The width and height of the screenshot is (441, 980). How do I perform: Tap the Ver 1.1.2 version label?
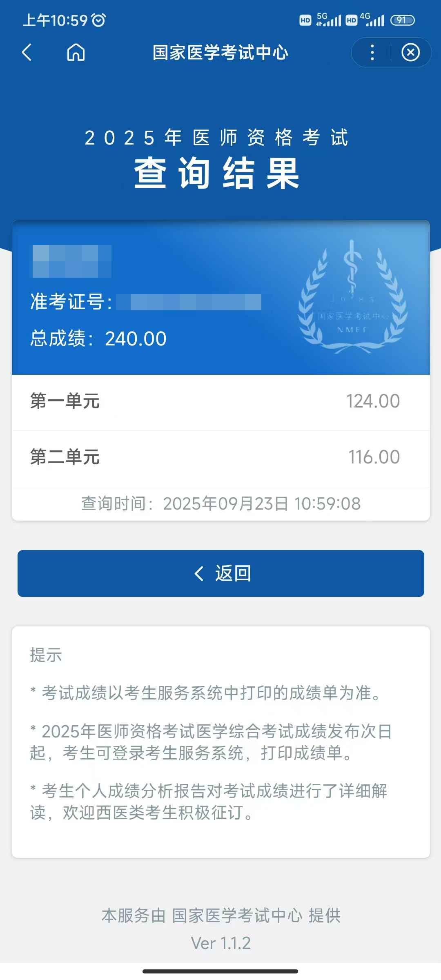[x=220, y=943]
